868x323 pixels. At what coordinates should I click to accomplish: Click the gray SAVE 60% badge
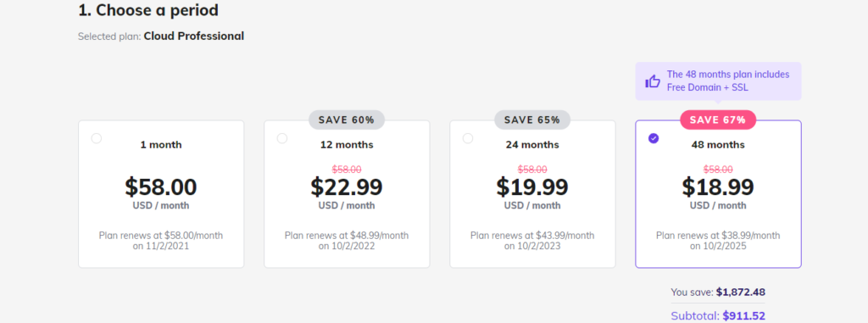point(347,120)
